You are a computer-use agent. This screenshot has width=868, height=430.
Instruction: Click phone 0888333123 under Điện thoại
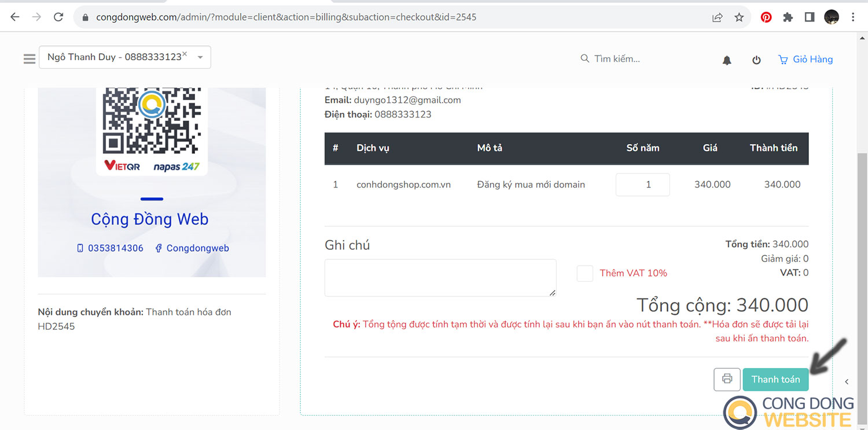tap(403, 115)
